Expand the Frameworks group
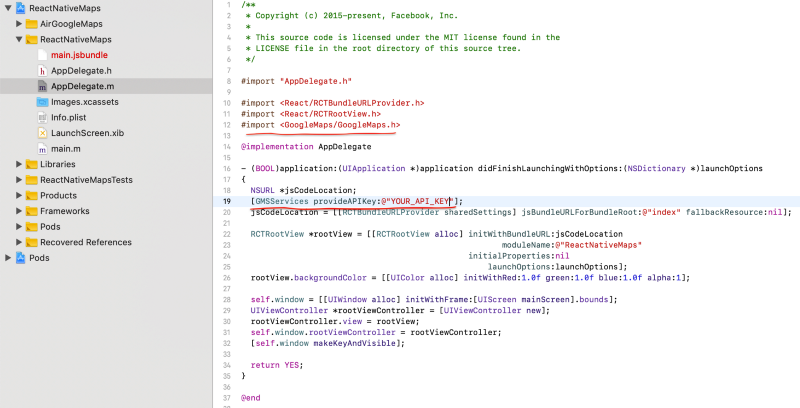This screenshot has width=800, height=408. click(x=19, y=211)
